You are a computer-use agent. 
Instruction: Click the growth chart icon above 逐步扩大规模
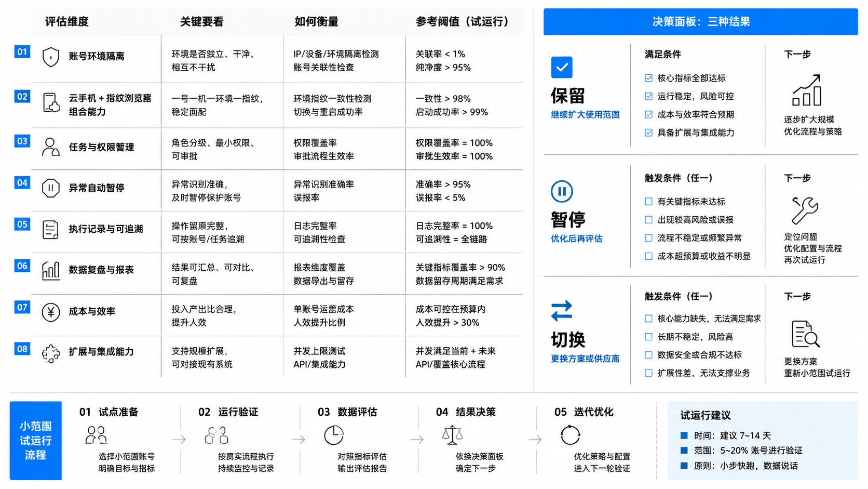(807, 90)
